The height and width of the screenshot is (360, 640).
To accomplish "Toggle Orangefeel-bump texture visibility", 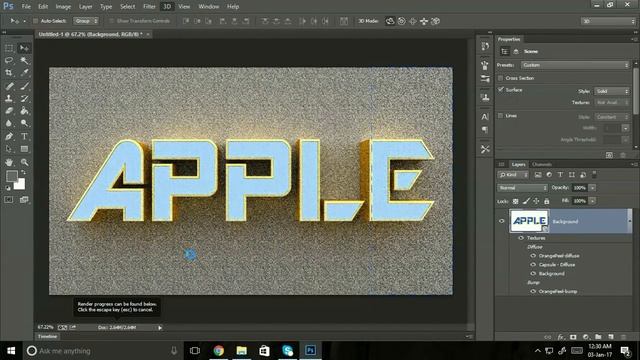I will (533, 291).
